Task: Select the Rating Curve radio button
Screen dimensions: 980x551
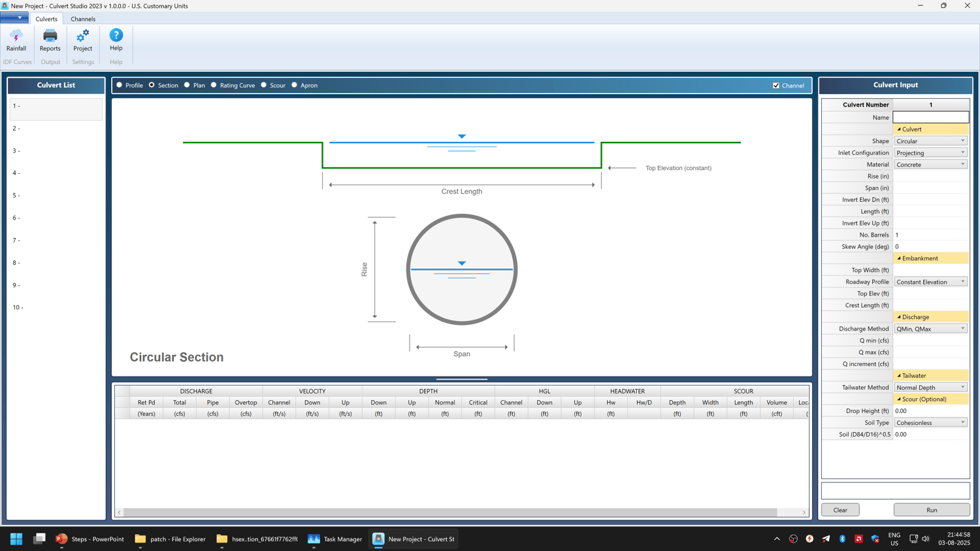Action: pyautogui.click(x=214, y=85)
